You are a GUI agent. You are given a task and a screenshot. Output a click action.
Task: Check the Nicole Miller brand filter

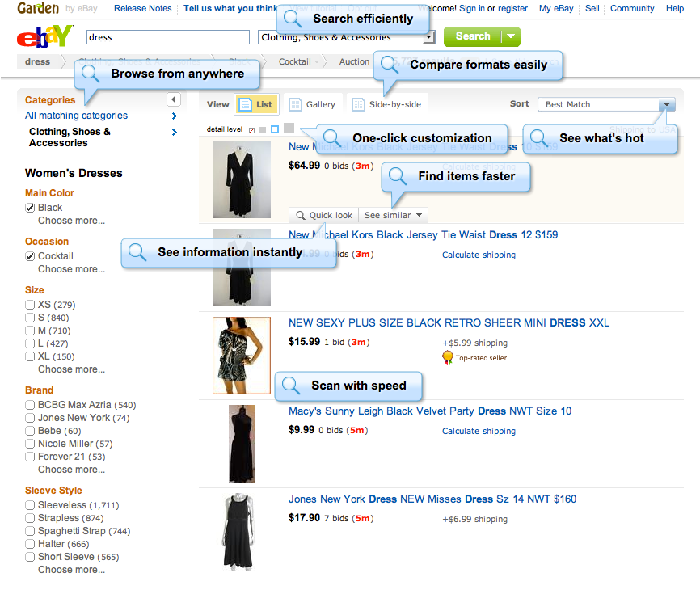coord(30,444)
